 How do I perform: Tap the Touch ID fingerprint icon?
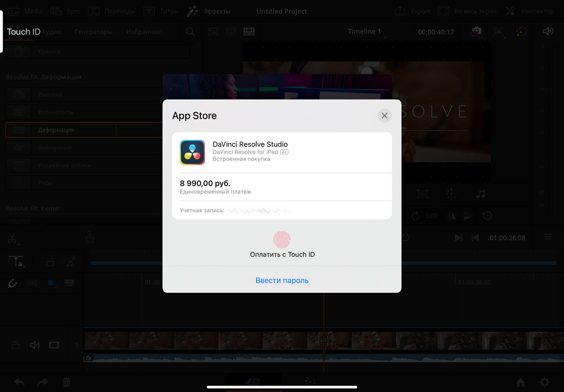click(282, 239)
